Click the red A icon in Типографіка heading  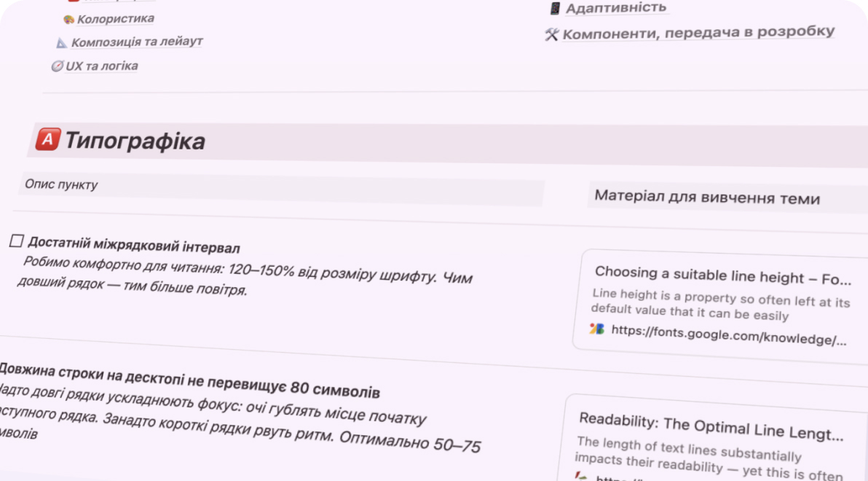point(48,138)
